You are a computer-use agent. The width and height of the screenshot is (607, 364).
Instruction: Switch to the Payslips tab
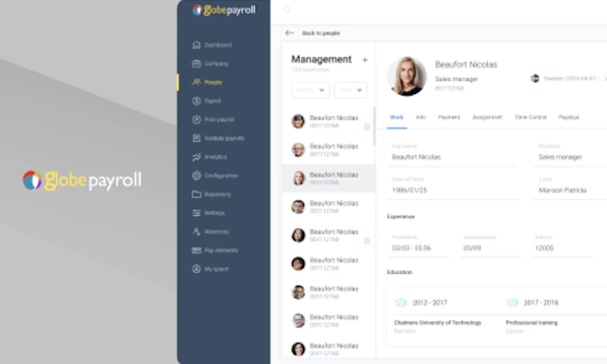point(569,118)
